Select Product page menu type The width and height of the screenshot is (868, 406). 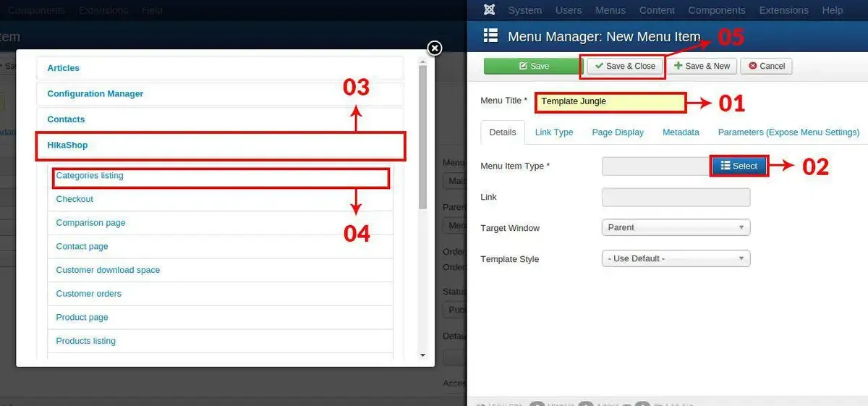click(220, 317)
